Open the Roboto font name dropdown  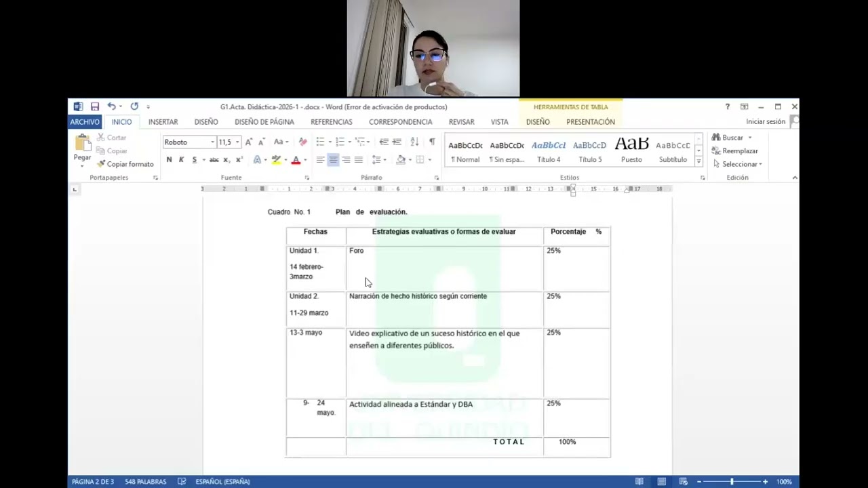tap(212, 142)
